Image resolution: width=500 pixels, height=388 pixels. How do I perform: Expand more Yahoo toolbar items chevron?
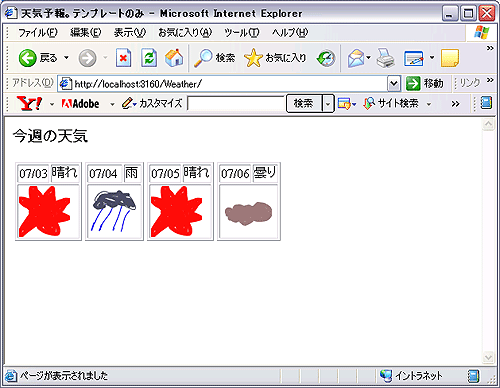tap(455, 104)
